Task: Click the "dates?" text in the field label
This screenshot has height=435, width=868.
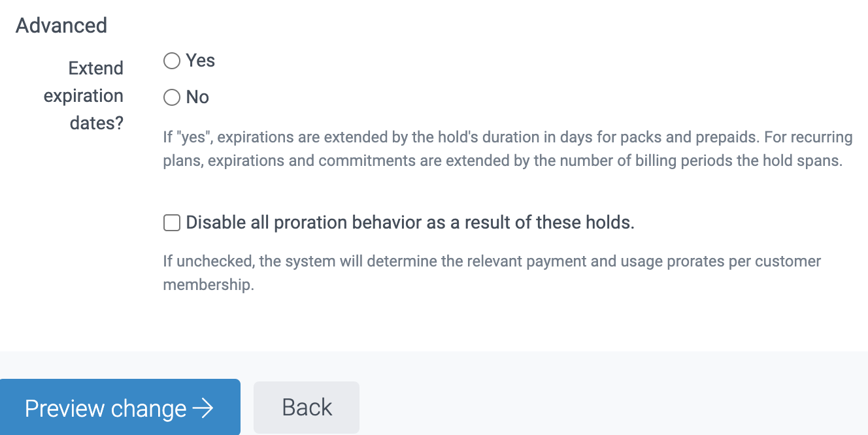Action: pyautogui.click(x=97, y=123)
